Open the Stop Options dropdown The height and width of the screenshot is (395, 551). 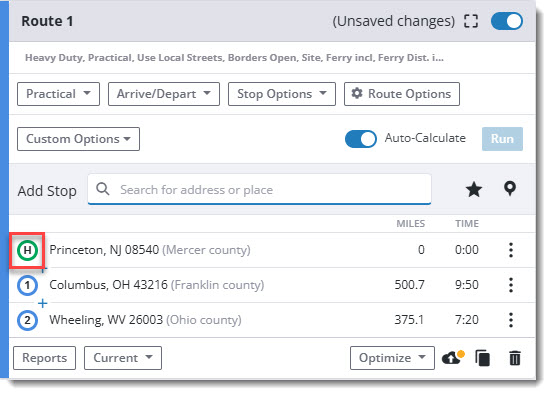click(282, 94)
